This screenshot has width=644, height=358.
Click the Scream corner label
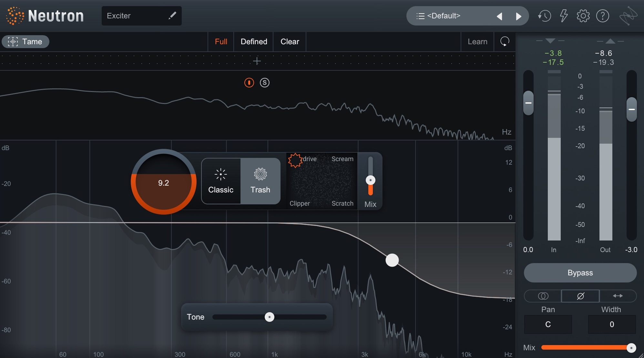[342, 159]
